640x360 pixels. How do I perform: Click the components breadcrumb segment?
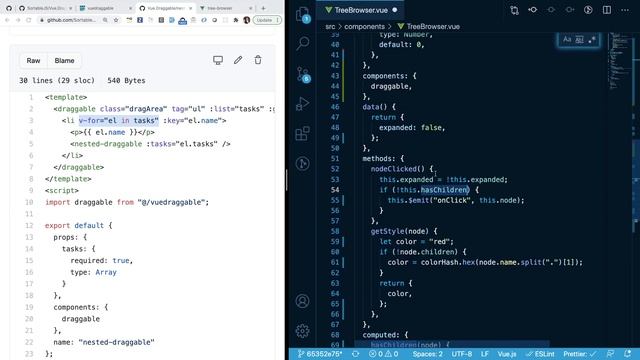364,27
